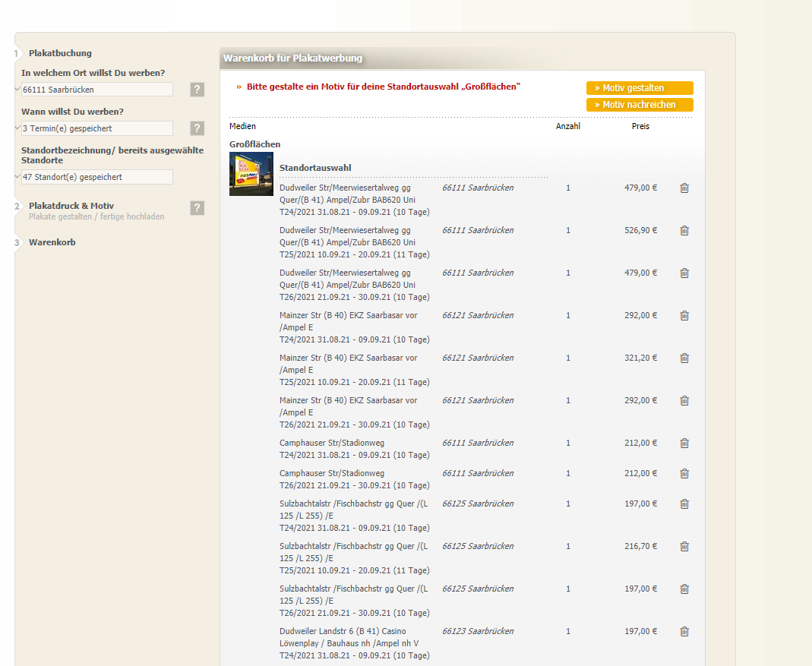The width and height of the screenshot is (812, 666).
Task: Click the 'Motiv gestalten' button
Action: 640,88
